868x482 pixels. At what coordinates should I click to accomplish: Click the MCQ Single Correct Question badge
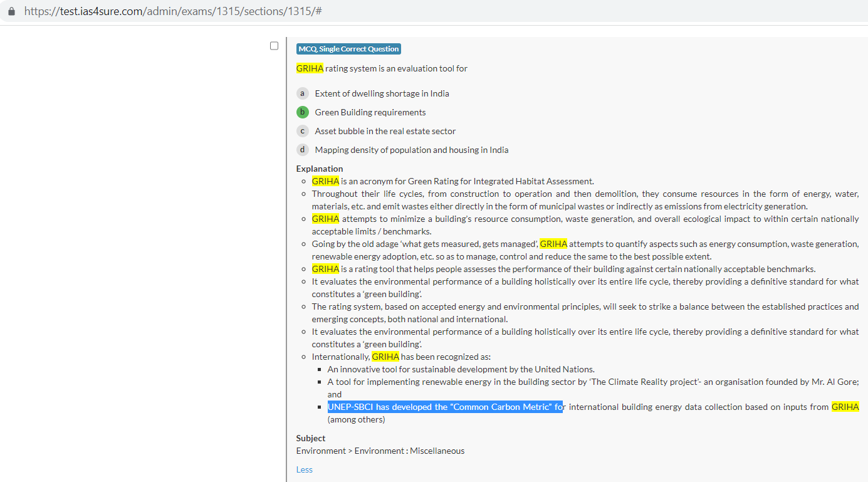(x=348, y=49)
